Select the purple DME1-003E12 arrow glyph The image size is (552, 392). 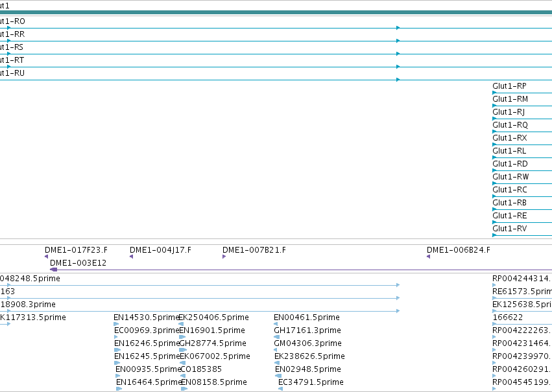[x=53, y=270]
